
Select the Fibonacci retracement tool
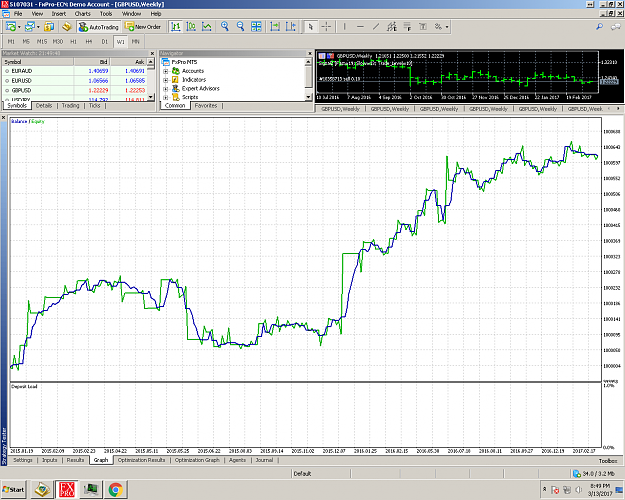(407, 27)
